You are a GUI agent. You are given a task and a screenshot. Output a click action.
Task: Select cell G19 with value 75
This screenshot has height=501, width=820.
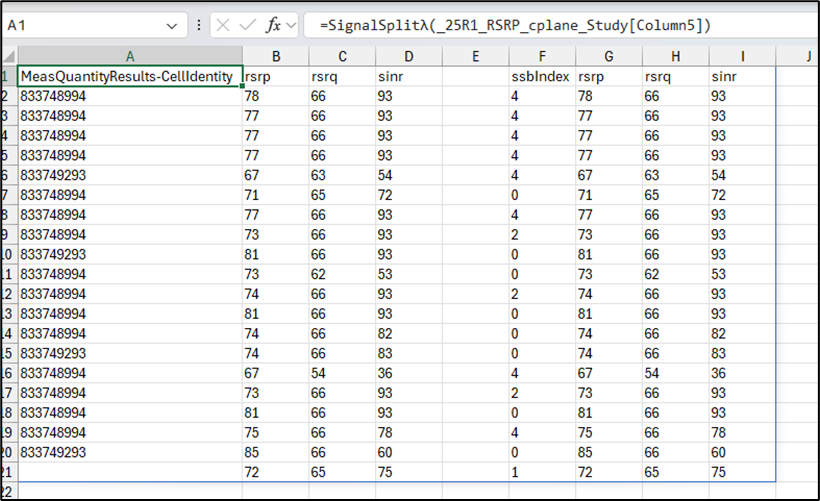(x=609, y=432)
